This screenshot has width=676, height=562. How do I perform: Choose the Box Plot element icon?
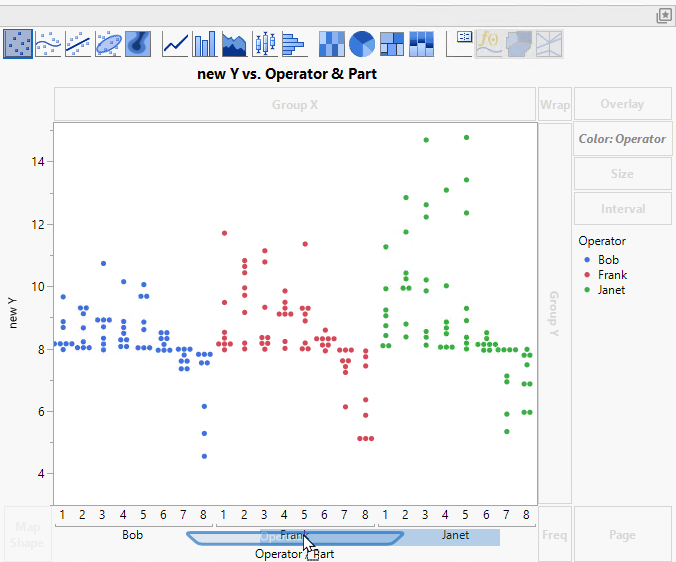coord(265,44)
